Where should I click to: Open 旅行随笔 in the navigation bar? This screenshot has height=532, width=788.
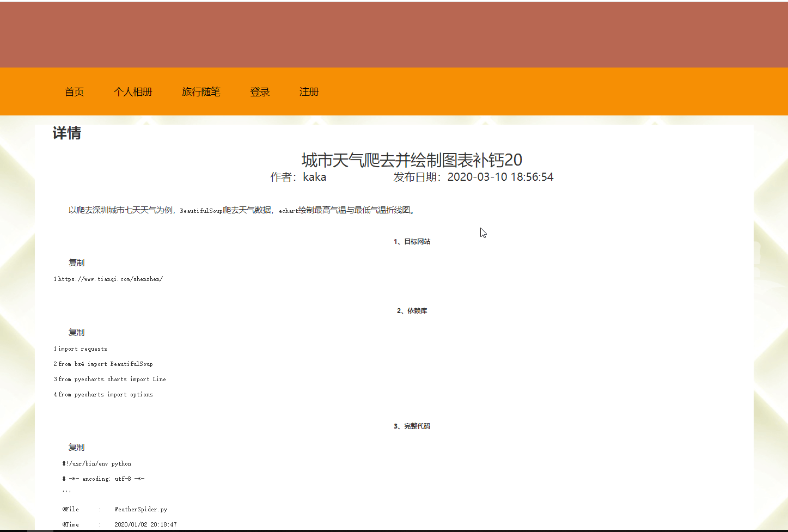tap(201, 92)
